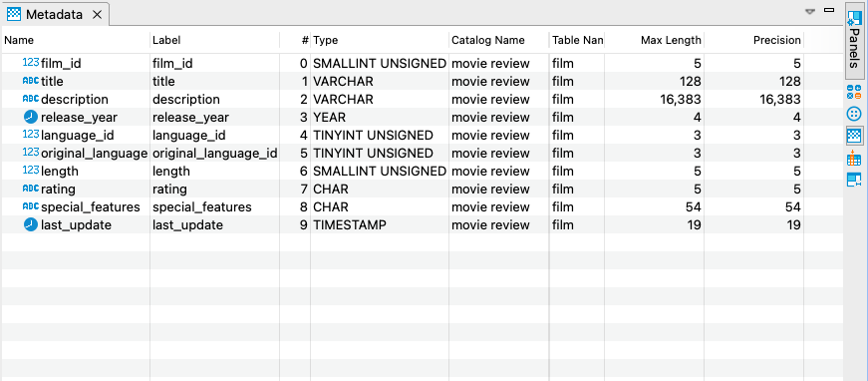Screen dimensions: 868x381
Task: Sort by the Type column header
Action: 380,41
